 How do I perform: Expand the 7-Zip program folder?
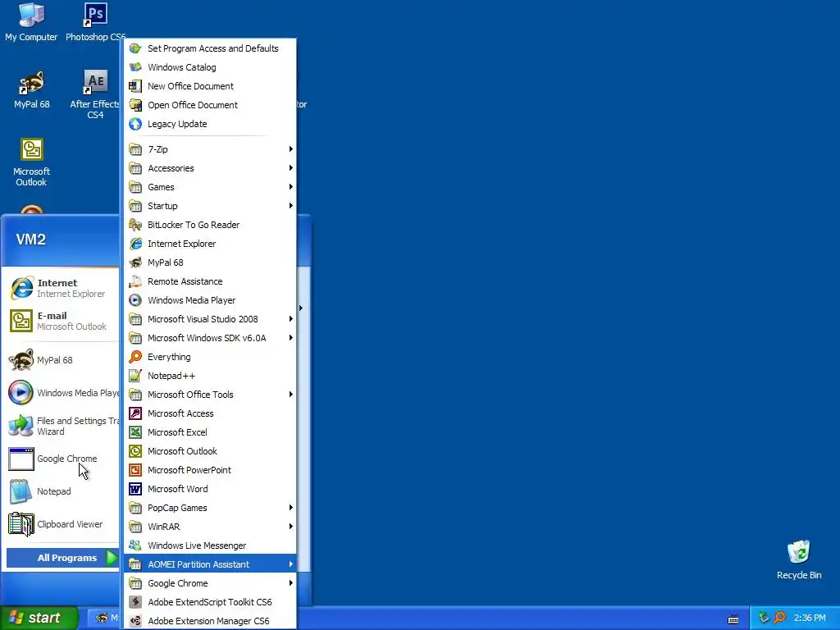click(x=210, y=149)
